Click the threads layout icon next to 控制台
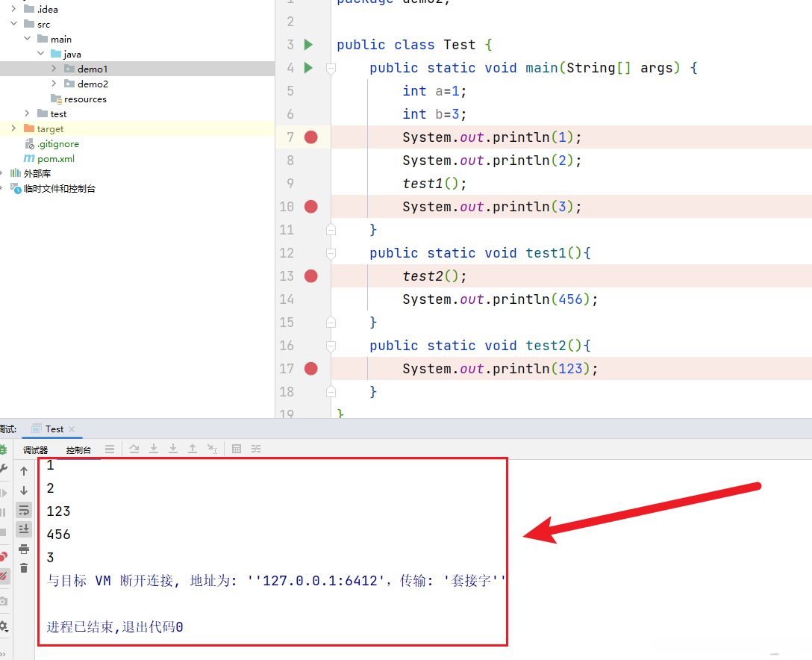812x660 pixels. pyautogui.click(x=110, y=449)
